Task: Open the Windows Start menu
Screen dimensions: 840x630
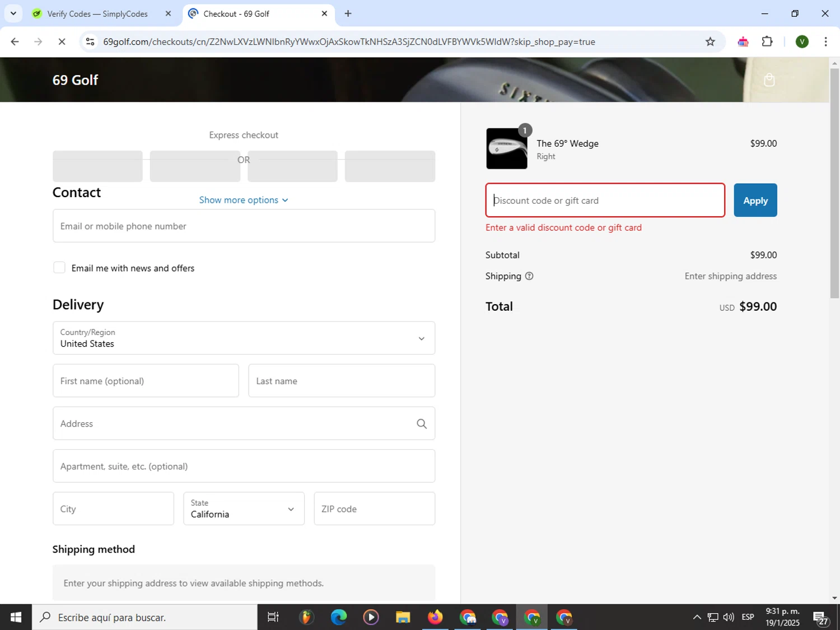Action: (16, 617)
